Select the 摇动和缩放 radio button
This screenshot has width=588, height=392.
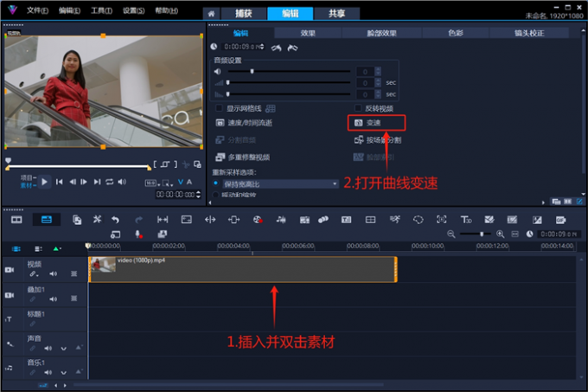click(x=215, y=195)
